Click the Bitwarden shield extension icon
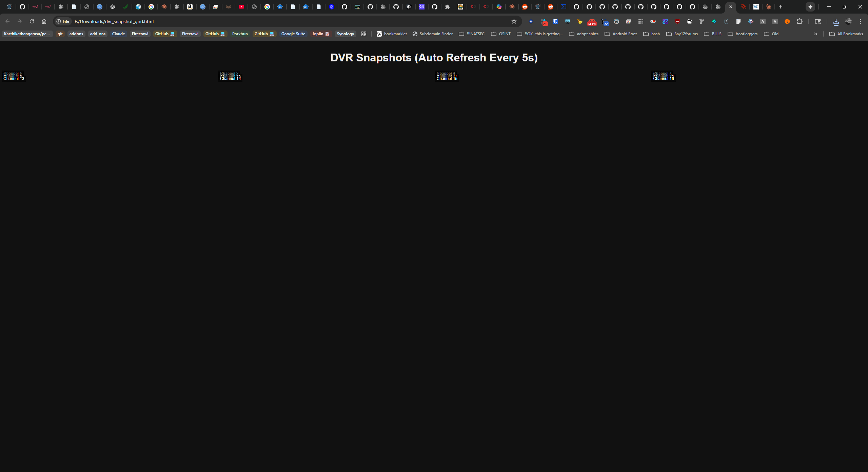Screen dimensions: 868x472 click(x=555, y=21)
